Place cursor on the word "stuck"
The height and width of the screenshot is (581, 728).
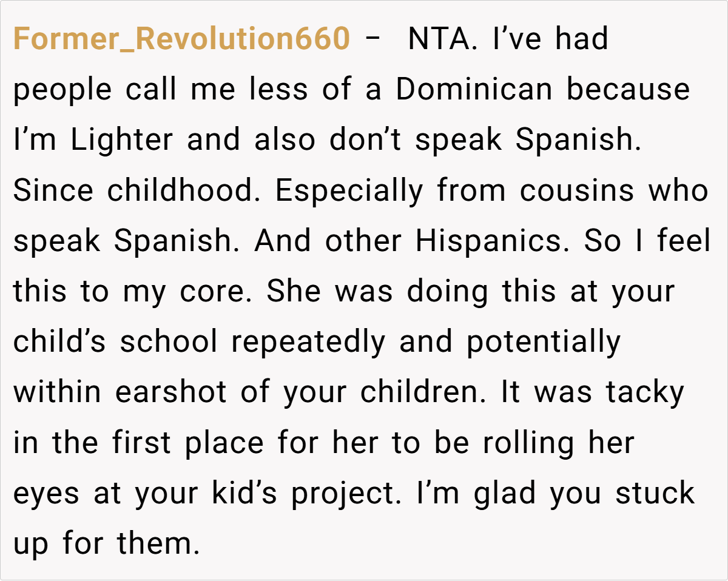click(655, 493)
